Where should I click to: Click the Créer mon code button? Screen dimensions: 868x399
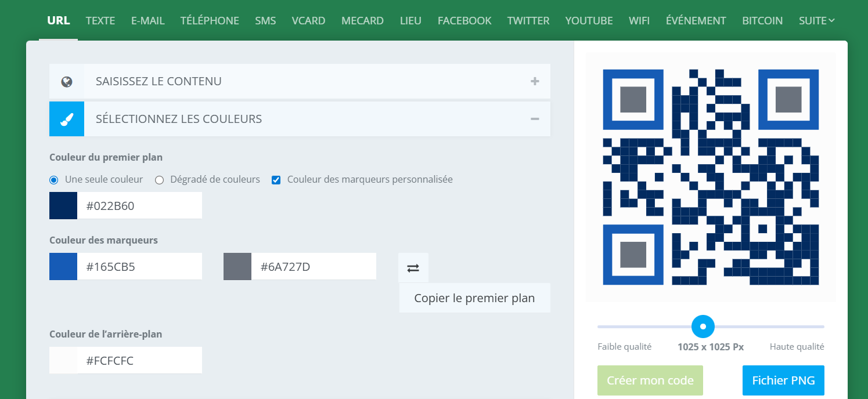click(x=650, y=380)
